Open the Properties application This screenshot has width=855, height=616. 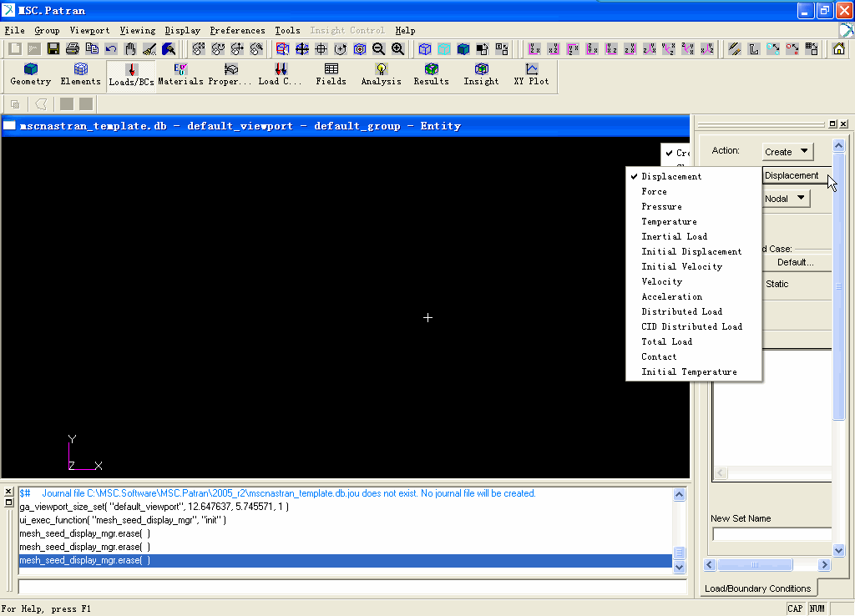pos(230,74)
